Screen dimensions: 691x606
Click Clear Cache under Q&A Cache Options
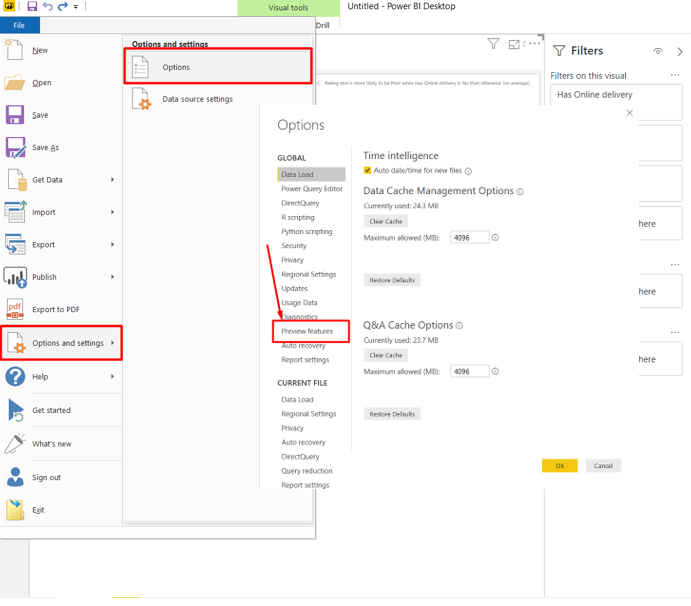(386, 355)
